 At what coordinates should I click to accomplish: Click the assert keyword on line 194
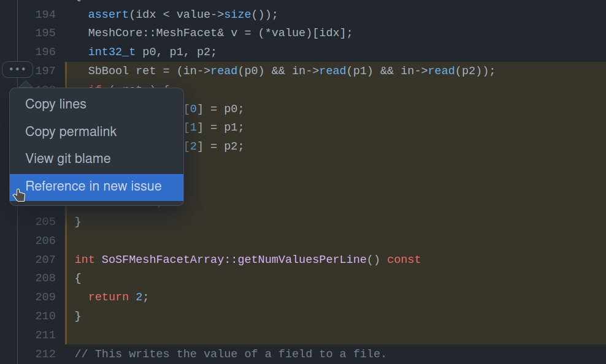(107, 13)
